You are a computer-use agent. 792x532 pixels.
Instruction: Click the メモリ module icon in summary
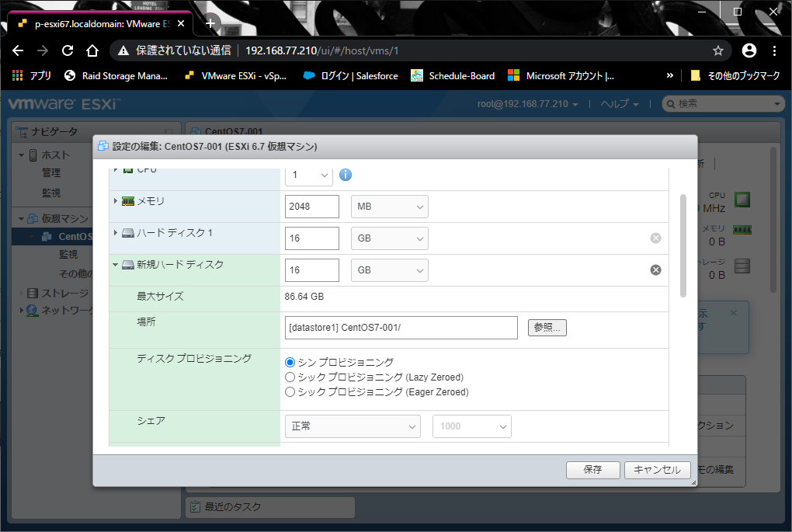742,230
